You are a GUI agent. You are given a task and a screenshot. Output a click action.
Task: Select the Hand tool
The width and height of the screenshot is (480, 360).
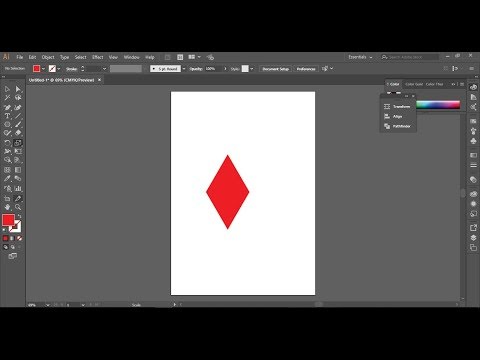pyautogui.click(x=7, y=207)
